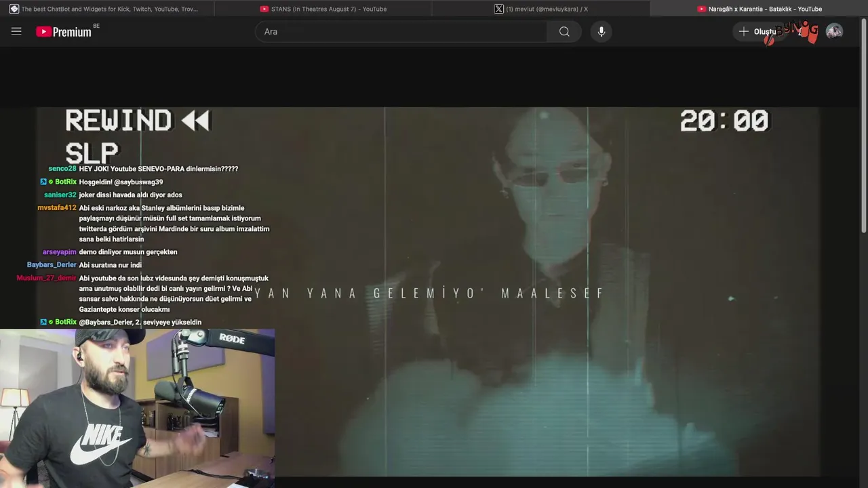Image resolution: width=868 pixels, height=488 pixels.
Task: Click message 'demo dinliyor musun gerçekten'
Action: [128, 252]
